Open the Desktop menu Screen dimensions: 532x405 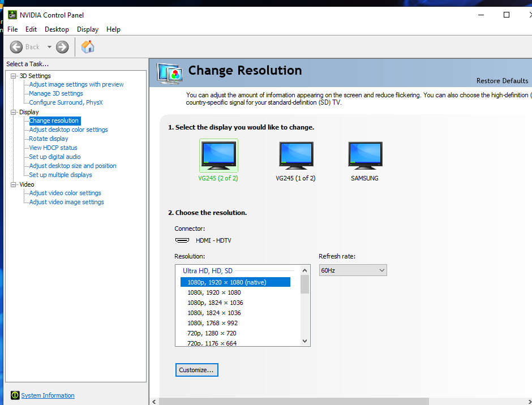tap(57, 29)
